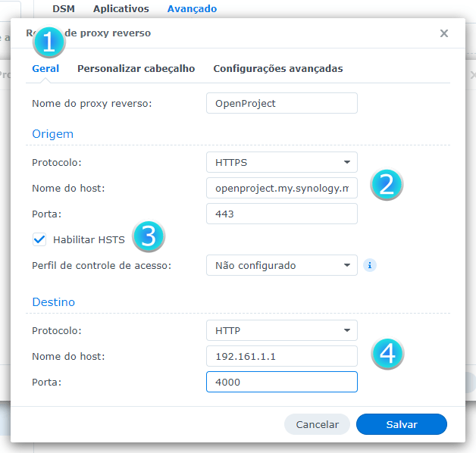
Task: Click the numbered marker 3 badge
Action: click(149, 236)
